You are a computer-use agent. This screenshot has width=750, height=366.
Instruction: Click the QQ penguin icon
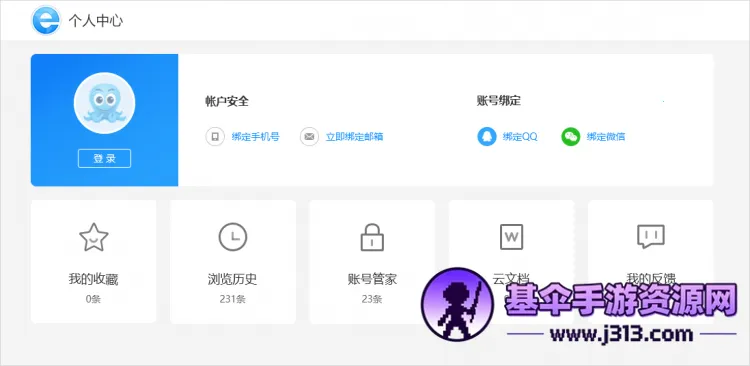click(487, 137)
